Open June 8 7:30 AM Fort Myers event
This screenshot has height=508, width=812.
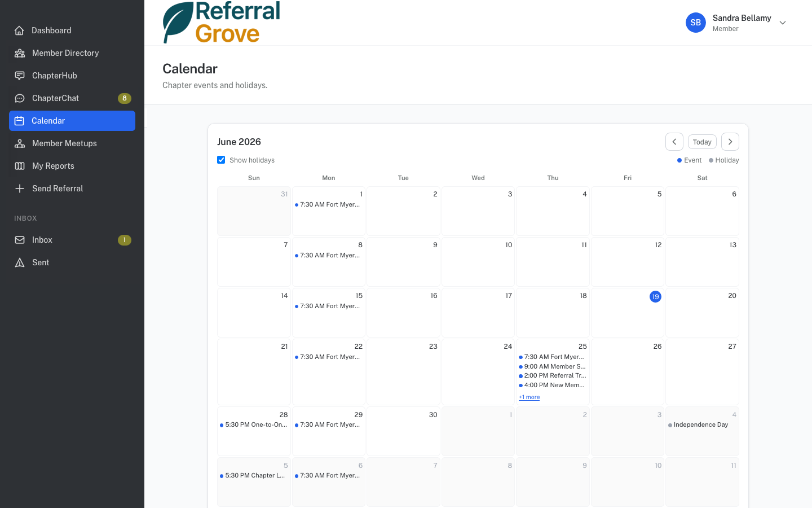tap(328, 256)
